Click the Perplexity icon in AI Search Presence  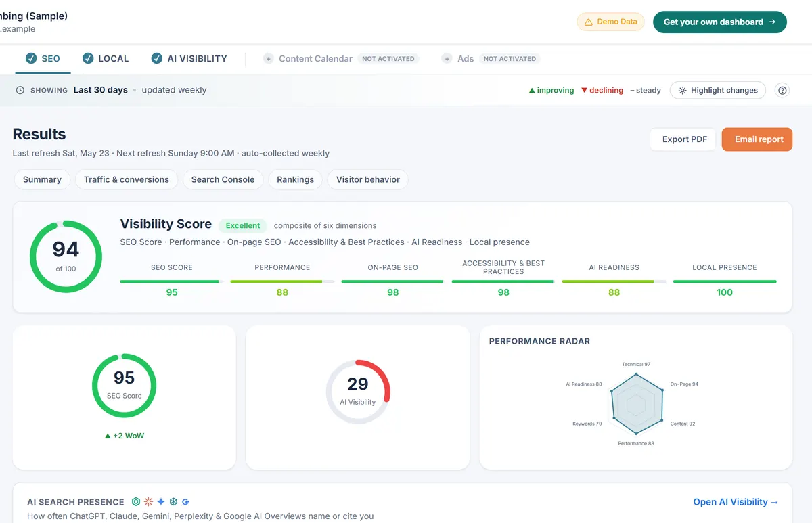(x=173, y=502)
